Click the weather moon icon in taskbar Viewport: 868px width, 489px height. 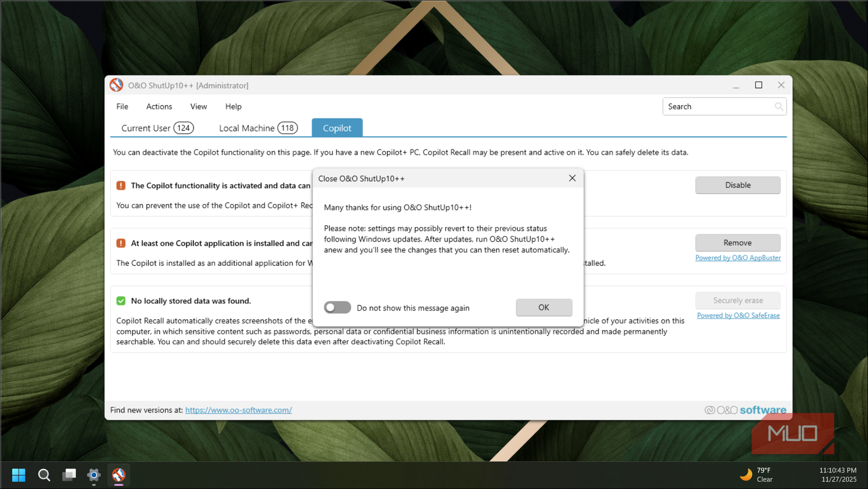[x=746, y=475]
